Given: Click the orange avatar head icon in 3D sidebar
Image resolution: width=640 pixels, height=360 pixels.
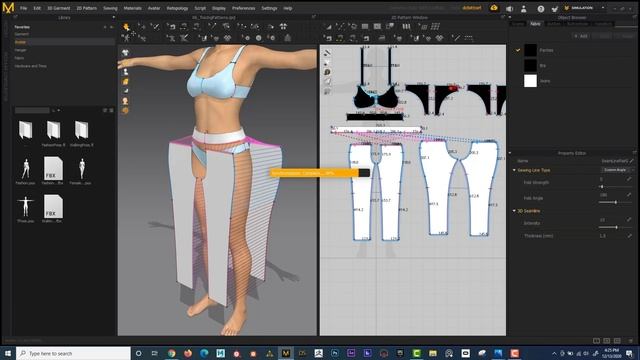Looking at the screenshot, I should pos(125,101).
